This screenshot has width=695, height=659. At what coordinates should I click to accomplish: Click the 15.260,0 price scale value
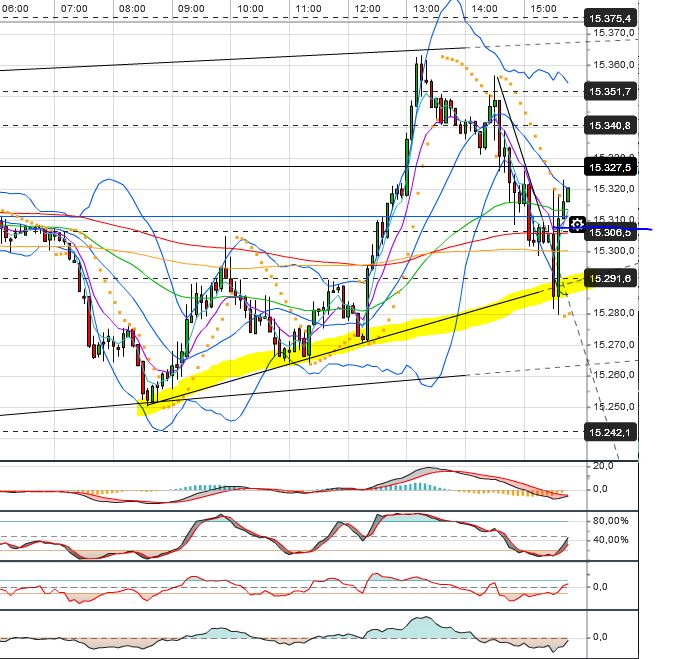[614, 375]
